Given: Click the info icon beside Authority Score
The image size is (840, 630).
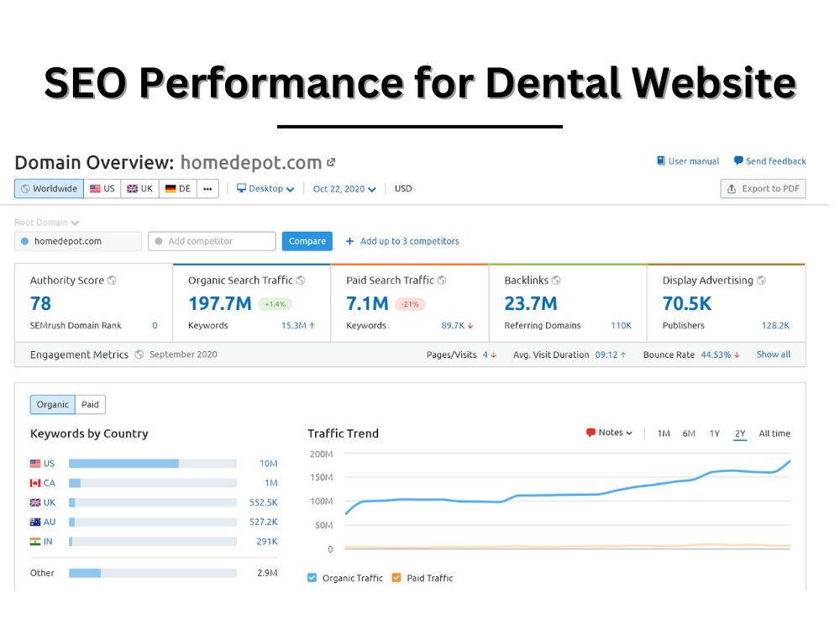Looking at the screenshot, I should (112, 281).
